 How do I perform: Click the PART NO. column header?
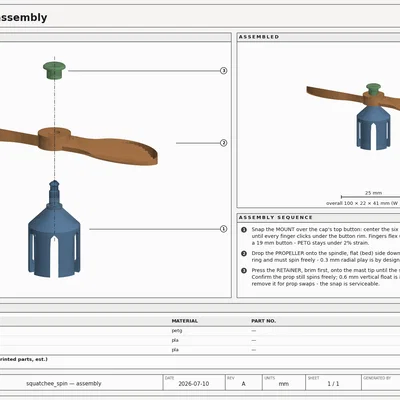point(263,321)
